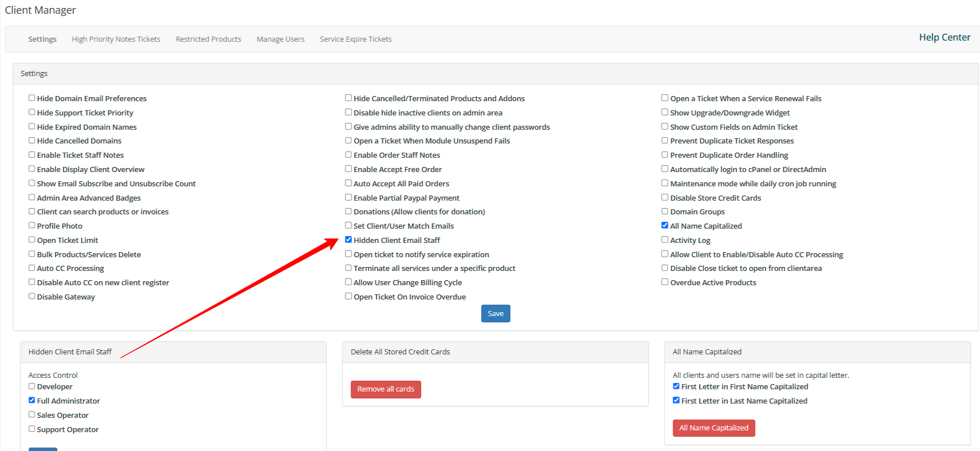This screenshot has width=980, height=451.
Task: Open Service Expire Tickets tab
Action: tap(355, 39)
